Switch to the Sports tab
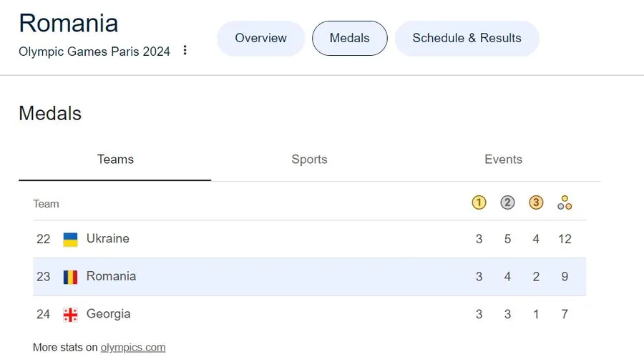644x362 pixels. (309, 160)
